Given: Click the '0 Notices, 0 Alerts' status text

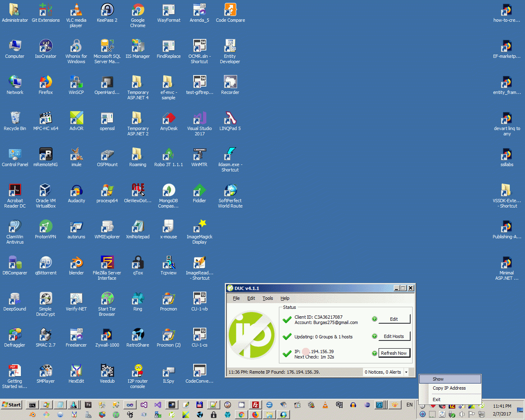Looking at the screenshot, I should [x=383, y=372].
